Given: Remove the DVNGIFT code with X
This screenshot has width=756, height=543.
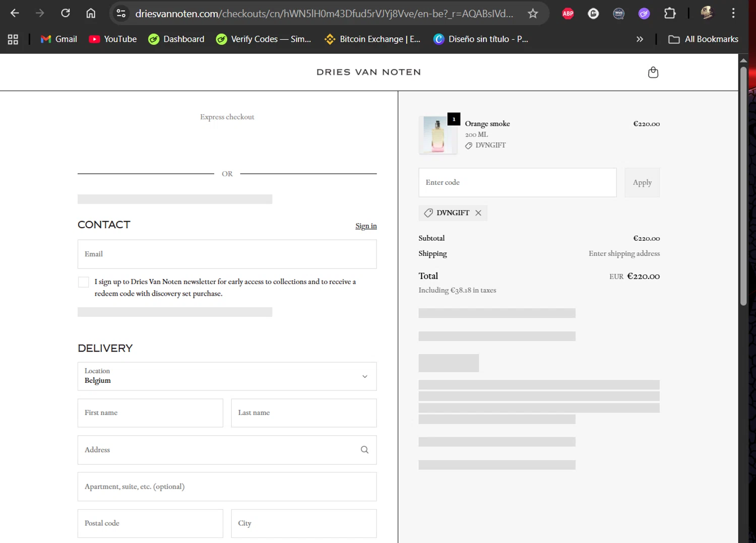Looking at the screenshot, I should [x=478, y=213].
